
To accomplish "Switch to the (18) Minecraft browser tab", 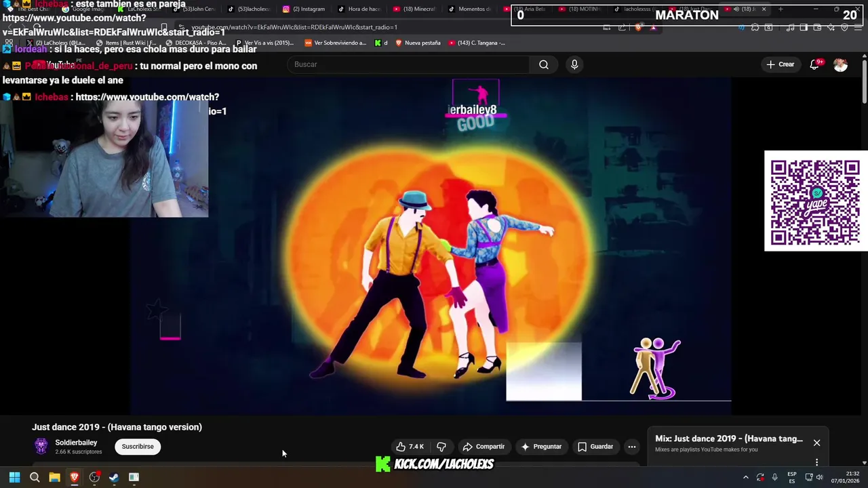I will (415, 9).
